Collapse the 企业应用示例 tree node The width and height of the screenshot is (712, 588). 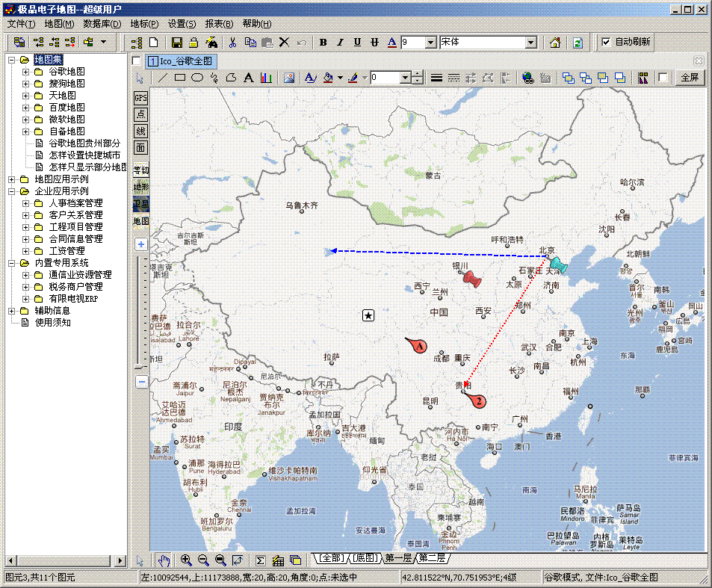tap(12, 191)
